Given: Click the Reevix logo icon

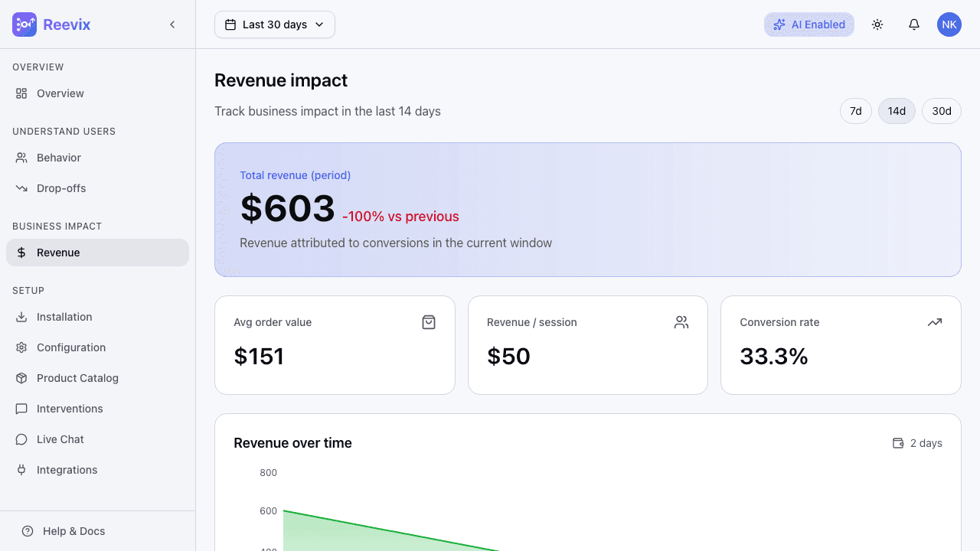Looking at the screenshot, I should point(24,24).
